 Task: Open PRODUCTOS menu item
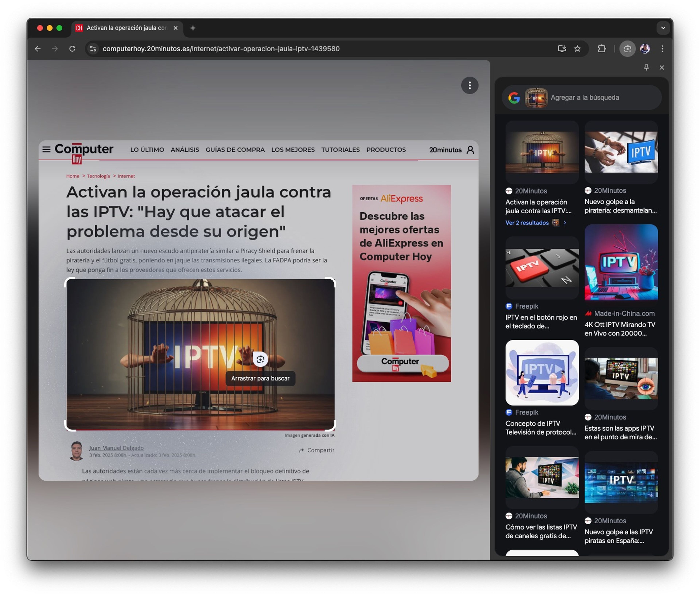(x=386, y=150)
